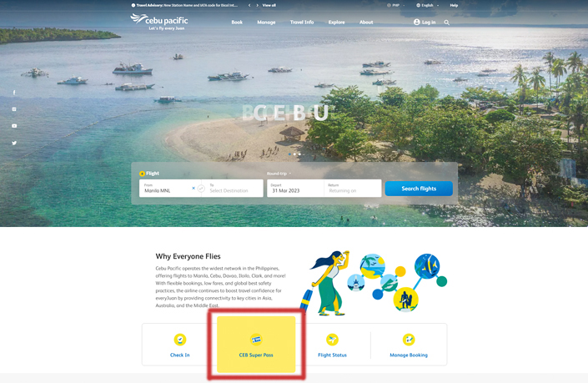Viewport: 588px width, 383px height.
Task: Open the Instagram social icon
Action: [x=14, y=109]
